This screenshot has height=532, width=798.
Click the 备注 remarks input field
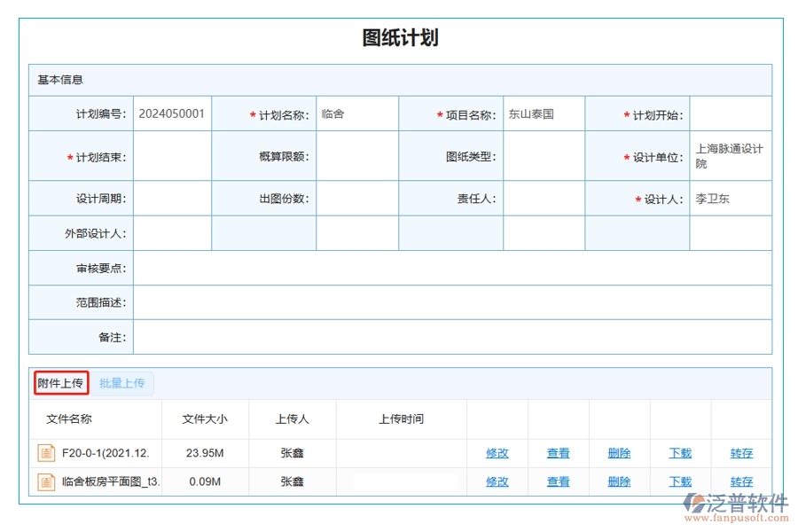(443, 338)
